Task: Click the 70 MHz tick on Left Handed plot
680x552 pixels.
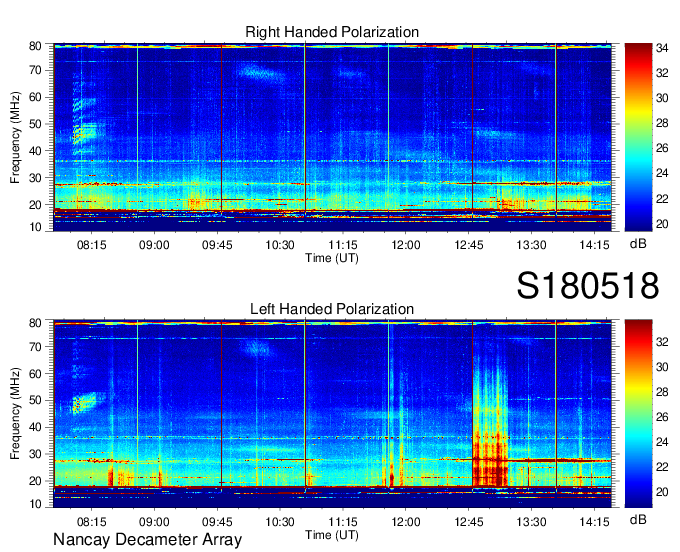Action: (35, 346)
